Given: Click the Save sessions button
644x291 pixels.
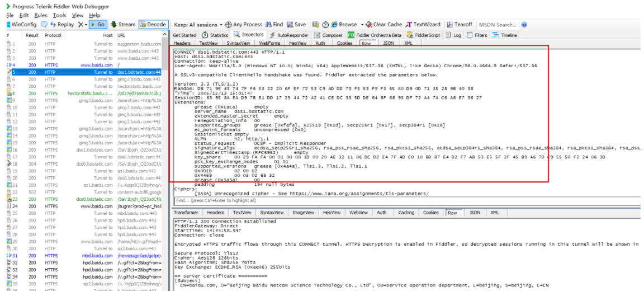Looking at the screenshot, I should [296, 25].
